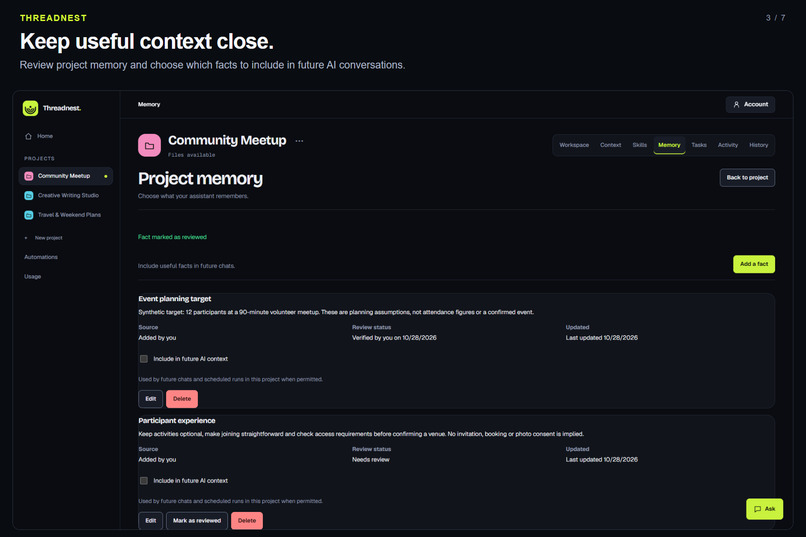Click the Event planning target heading
This screenshot has width=806, height=537.
(175, 299)
